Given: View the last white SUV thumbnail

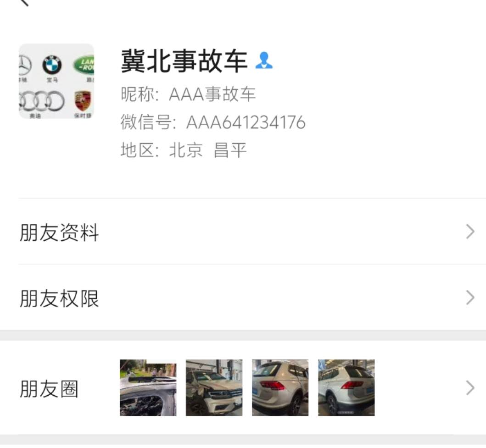Looking at the screenshot, I should coord(346,387).
